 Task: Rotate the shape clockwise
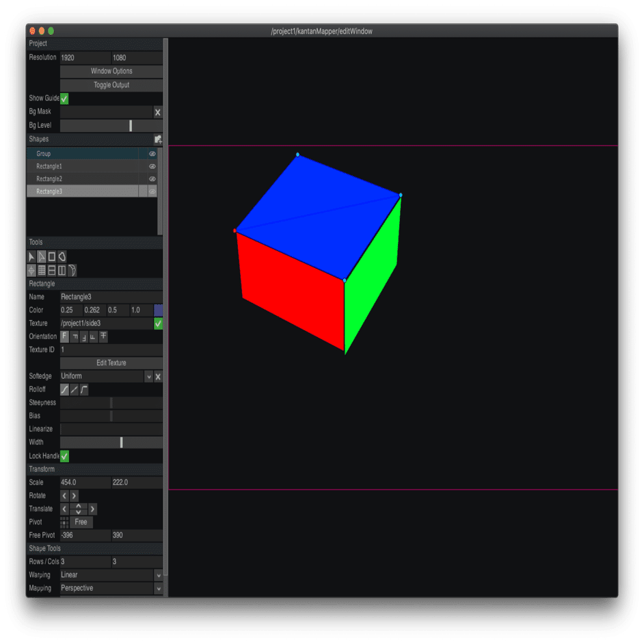74,496
